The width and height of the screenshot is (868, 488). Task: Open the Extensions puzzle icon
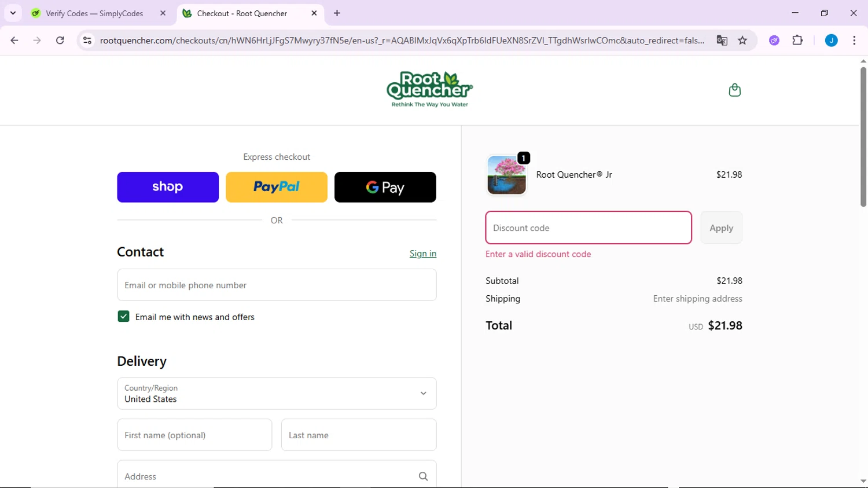coord(797,41)
